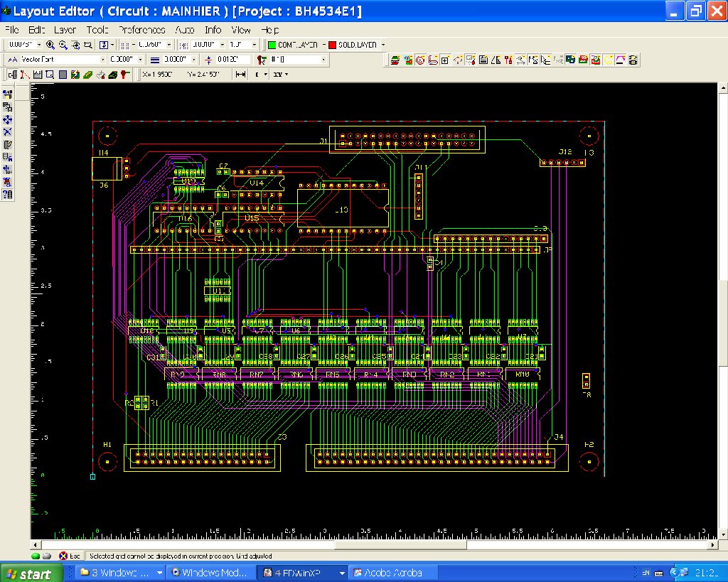Open the Layer menu
The width and height of the screenshot is (728, 582).
coord(65,30)
